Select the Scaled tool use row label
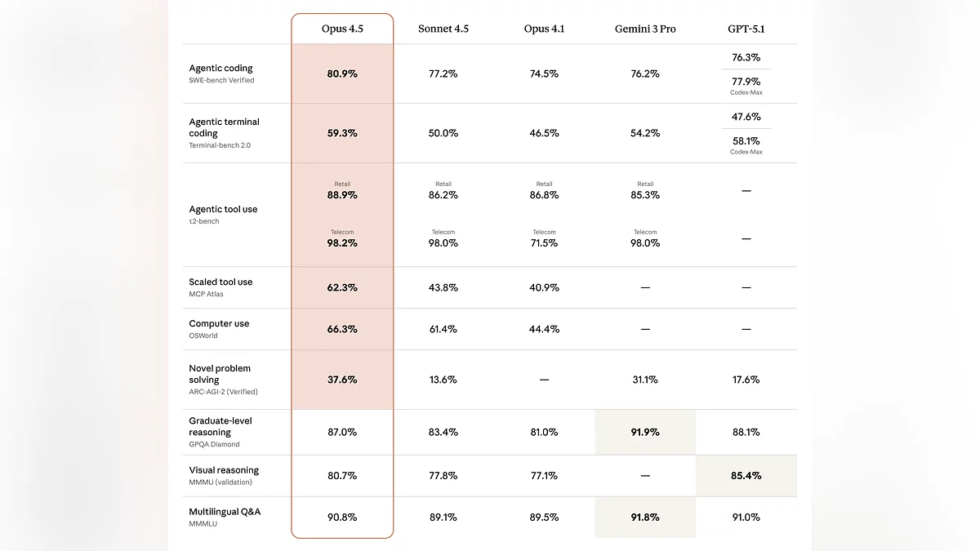The height and width of the screenshot is (551, 980). click(220, 282)
